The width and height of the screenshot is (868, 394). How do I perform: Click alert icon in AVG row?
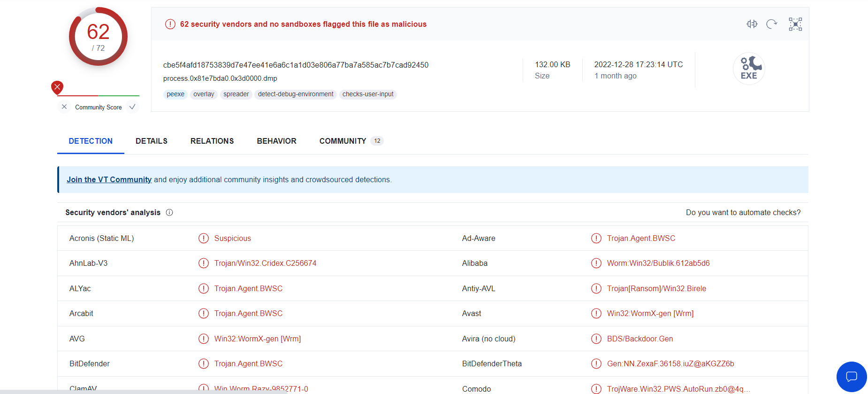point(204,339)
